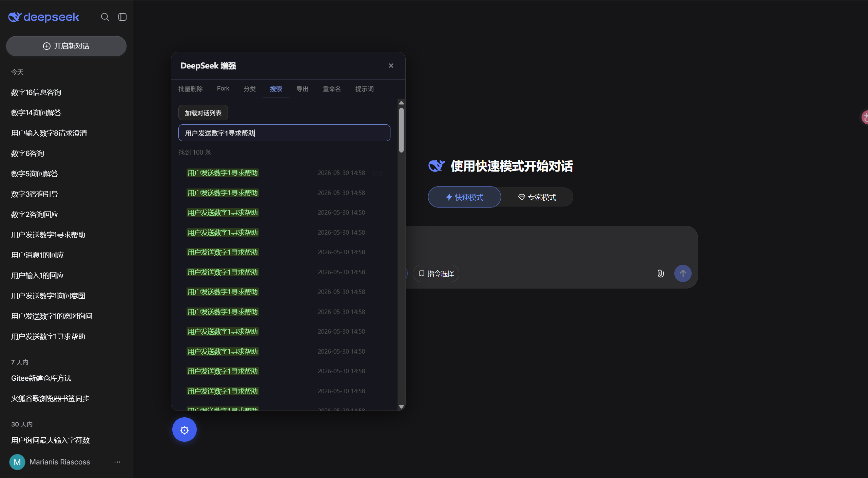Switch to the 分类 tab
Viewport: 868px width, 478px height.
[250, 89]
